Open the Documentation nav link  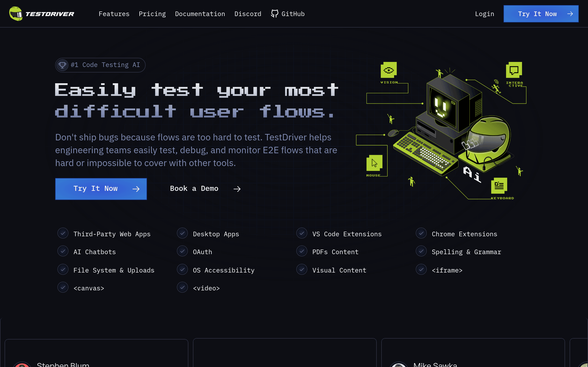click(x=200, y=14)
